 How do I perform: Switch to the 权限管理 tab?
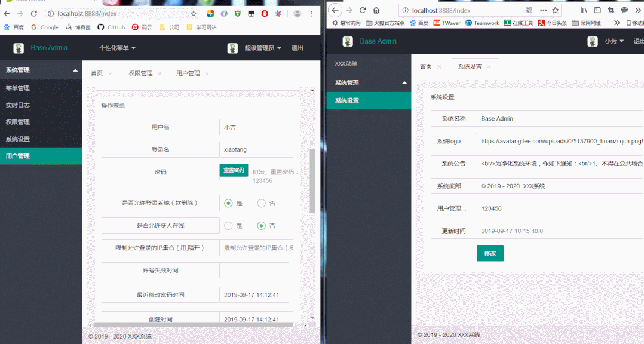(x=142, y=72)
